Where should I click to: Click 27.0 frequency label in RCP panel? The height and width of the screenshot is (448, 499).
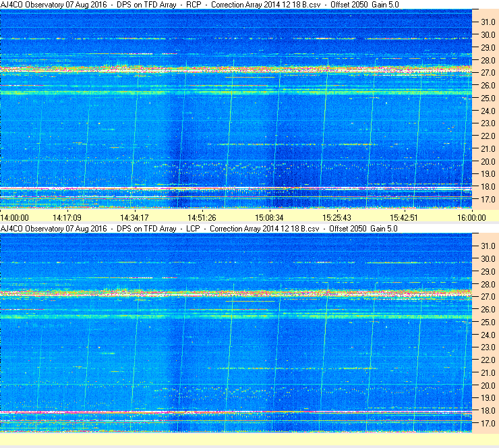click(488, 73)
